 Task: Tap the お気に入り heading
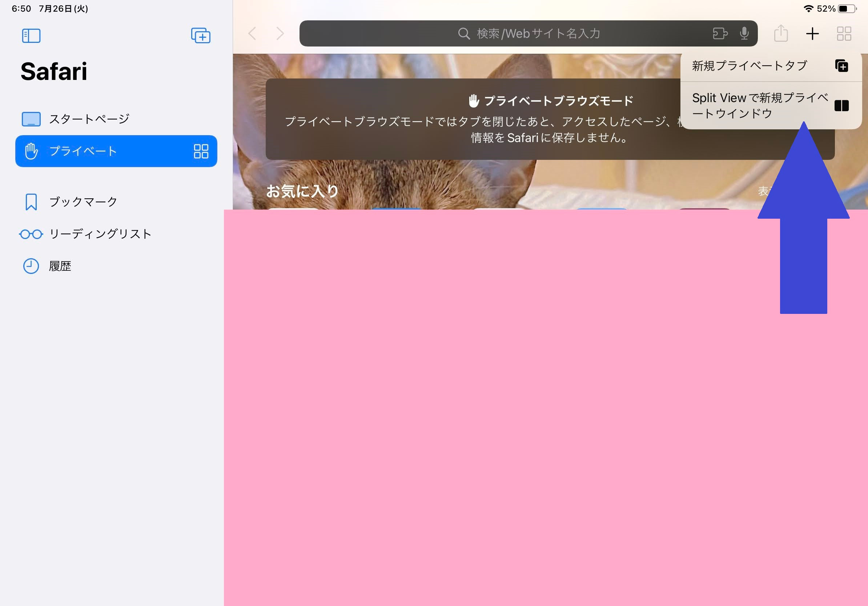point(302,191)
